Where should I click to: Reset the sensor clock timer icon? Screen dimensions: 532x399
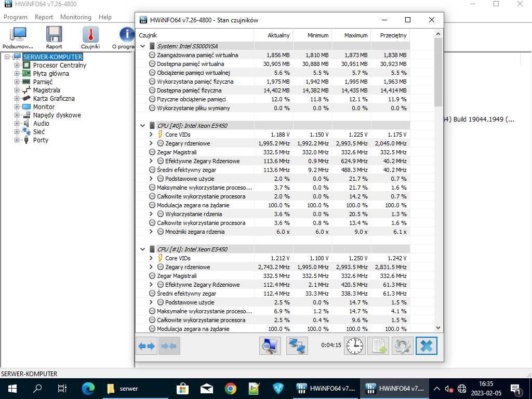point(355,346)
